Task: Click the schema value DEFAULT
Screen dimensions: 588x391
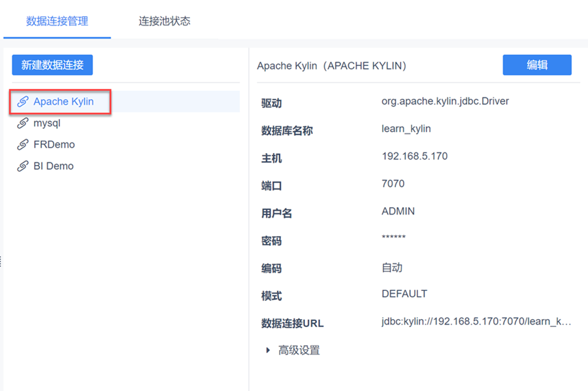Action: point(404,294)
